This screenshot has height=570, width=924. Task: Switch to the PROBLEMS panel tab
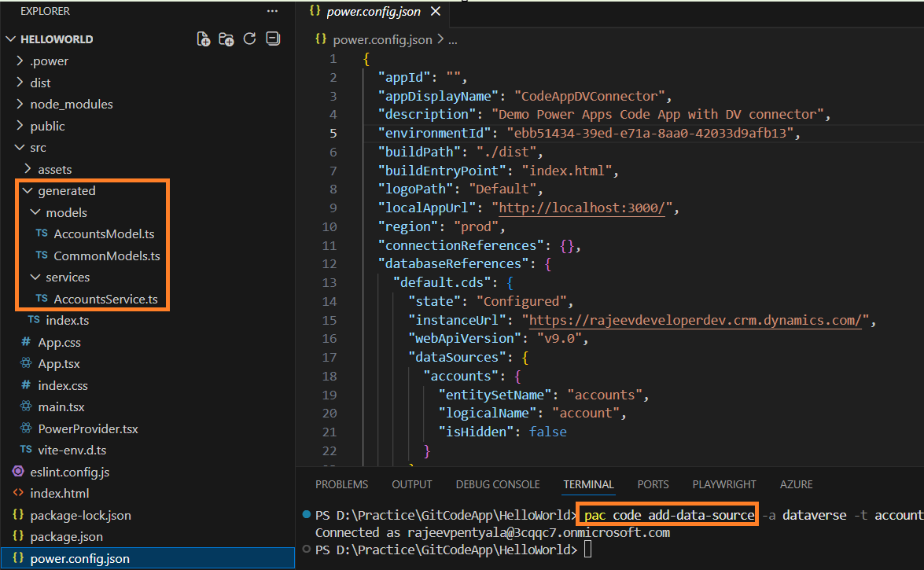pyautogui.click(x=341, y=484)
